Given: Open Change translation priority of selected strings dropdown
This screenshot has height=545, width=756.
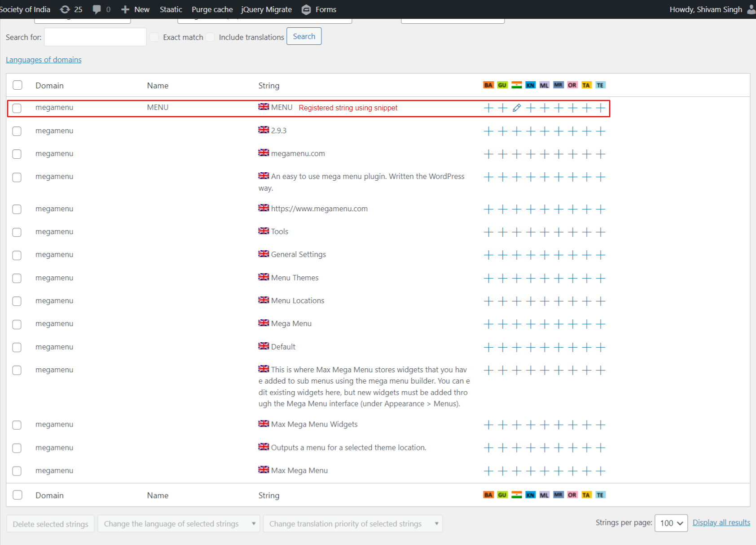Looking at the screenshot, I should 353,523.
